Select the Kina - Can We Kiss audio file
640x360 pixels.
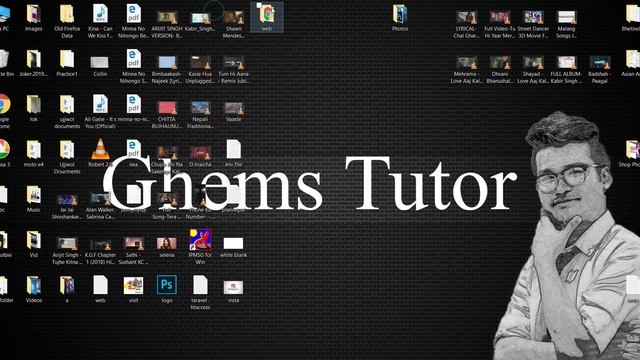click(x=100, y=14)
